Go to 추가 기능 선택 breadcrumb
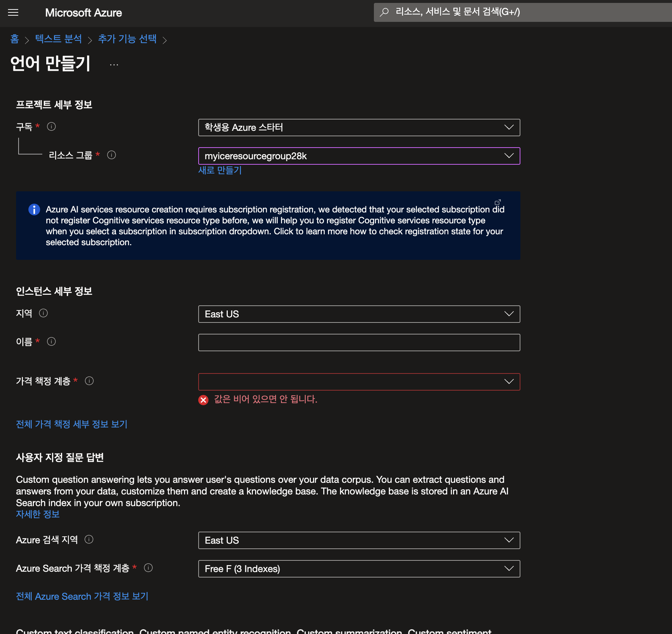This screenshot has height=634, width=672. [127, 39]
